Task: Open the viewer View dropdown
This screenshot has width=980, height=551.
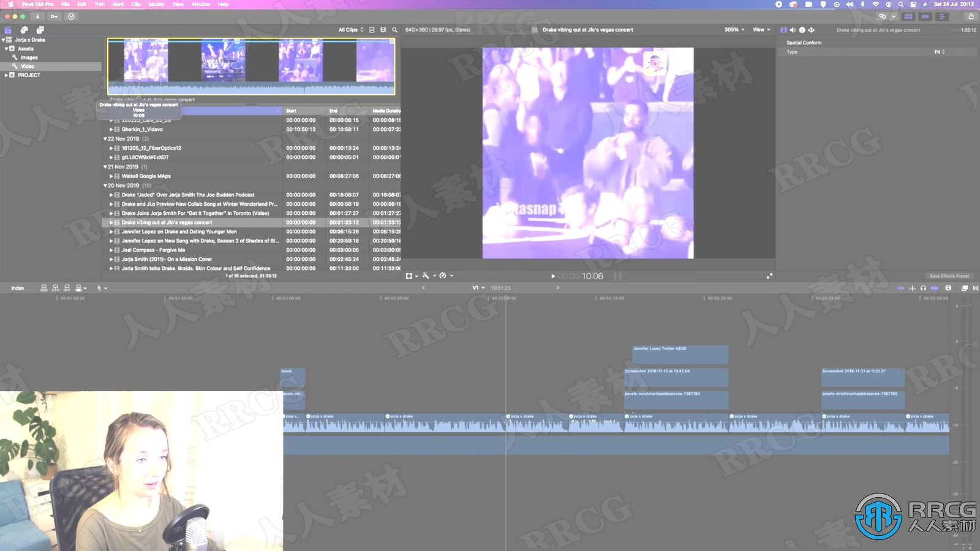Action: click(x=761, y=29)
